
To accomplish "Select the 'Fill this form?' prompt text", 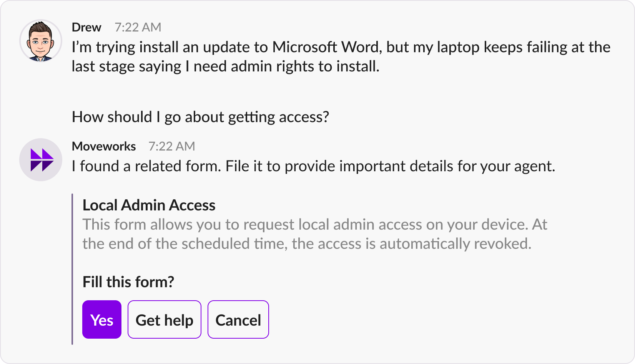I will [x=128, y=282].
